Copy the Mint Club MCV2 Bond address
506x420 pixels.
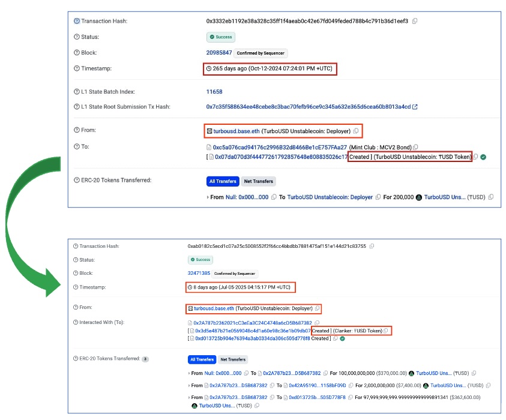click(x=415, y=147)
